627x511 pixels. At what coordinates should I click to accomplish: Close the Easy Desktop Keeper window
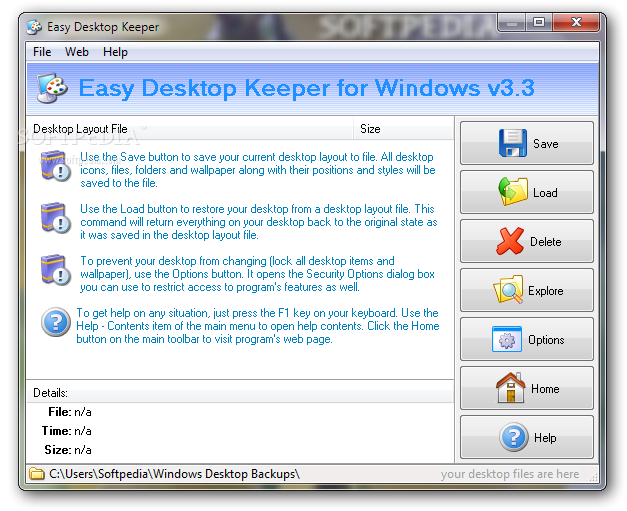(576, 22)
